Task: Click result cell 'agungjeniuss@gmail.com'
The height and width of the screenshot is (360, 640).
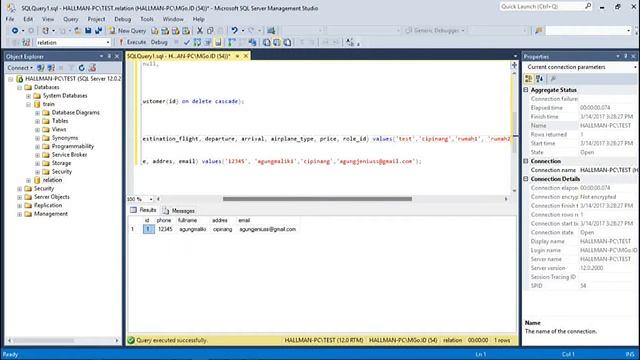Action: point(268,229)
